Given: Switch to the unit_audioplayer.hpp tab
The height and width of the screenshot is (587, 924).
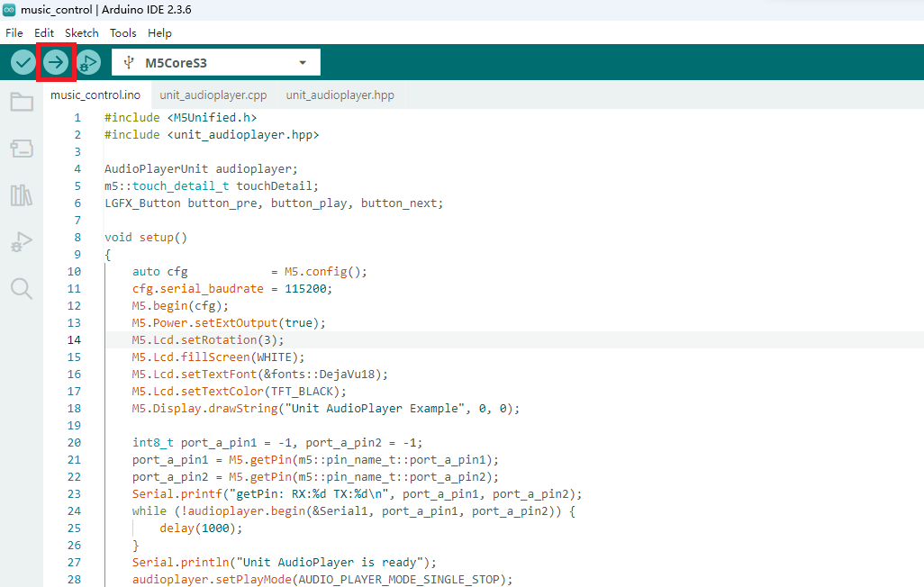Looking at the screenshot, I should (340, 95).
